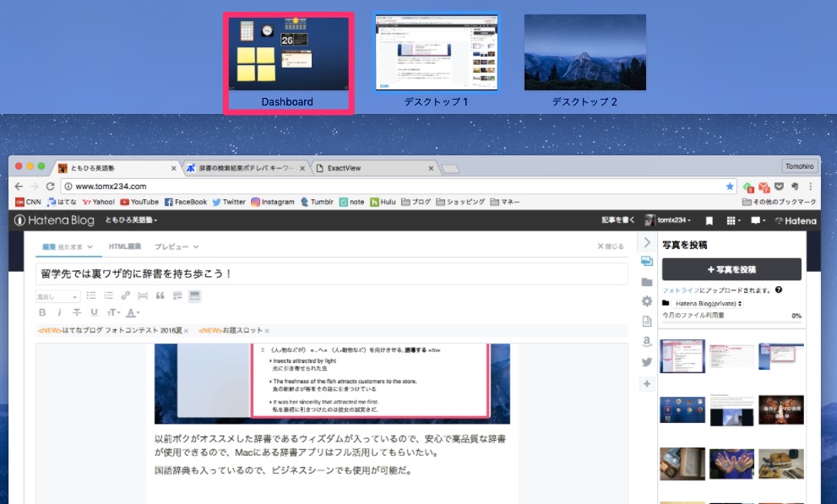The width and height of the screenshot is (837, 504).
Task: Open a new tab with the blank tab button
Action: click(x=450, y=169)
